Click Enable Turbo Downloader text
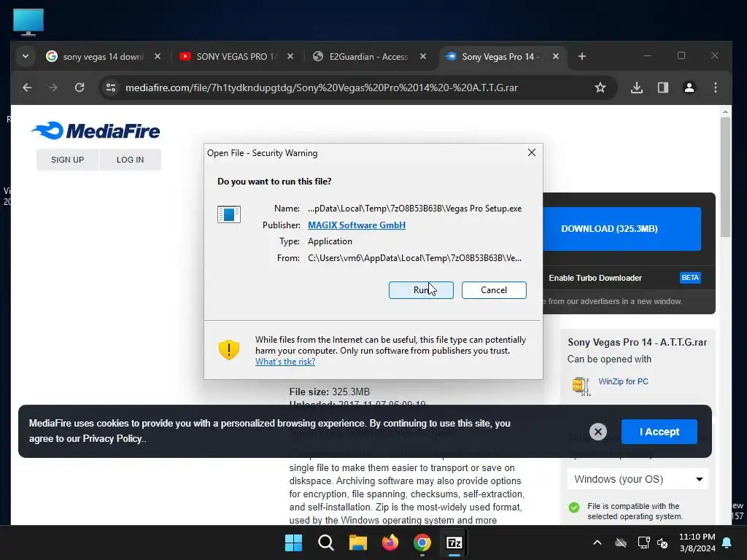Image resolution: width=747 pixels, height=560 pixels. (595, 278)
